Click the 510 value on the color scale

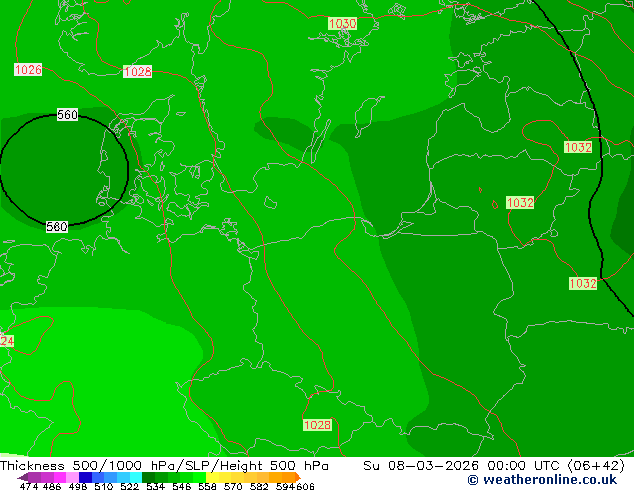104,486
